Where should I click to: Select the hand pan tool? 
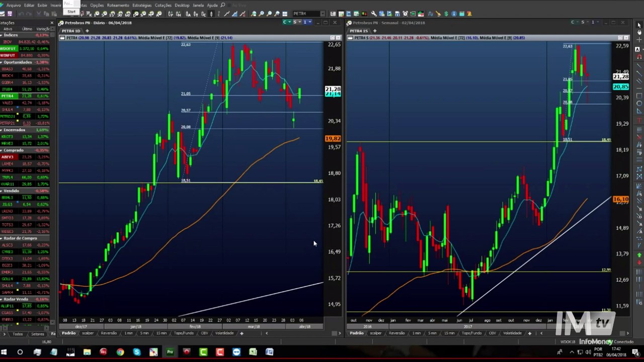639,32
